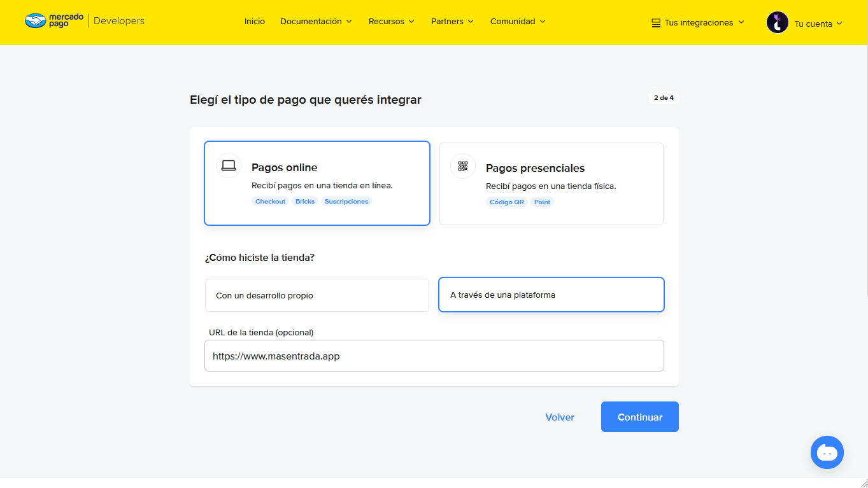Image resolution: width=868 pixels, height=488 pixels.
Task: Click the Tus integraciones stack icon
Action: [656, 23]
